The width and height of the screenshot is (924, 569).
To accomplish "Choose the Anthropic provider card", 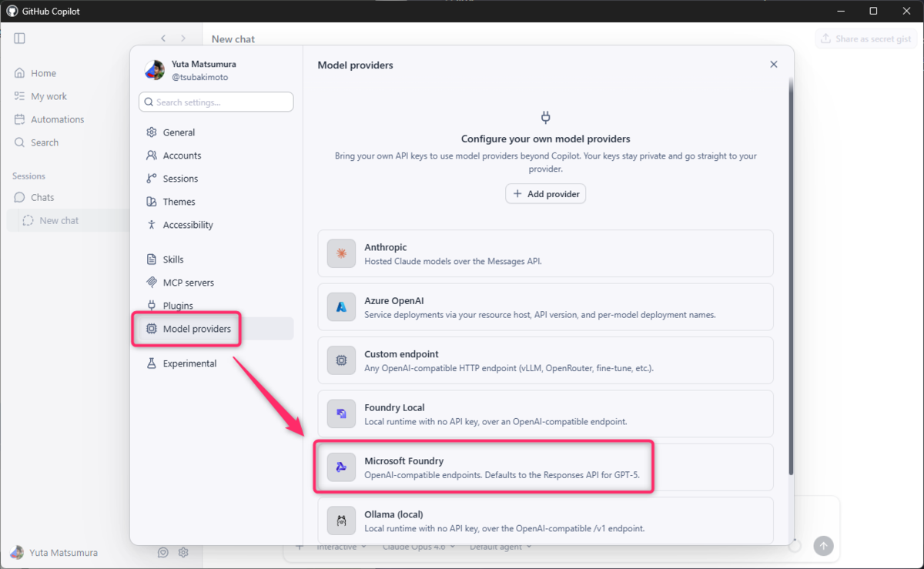I will pyautogui.click(x=545, y=253).
